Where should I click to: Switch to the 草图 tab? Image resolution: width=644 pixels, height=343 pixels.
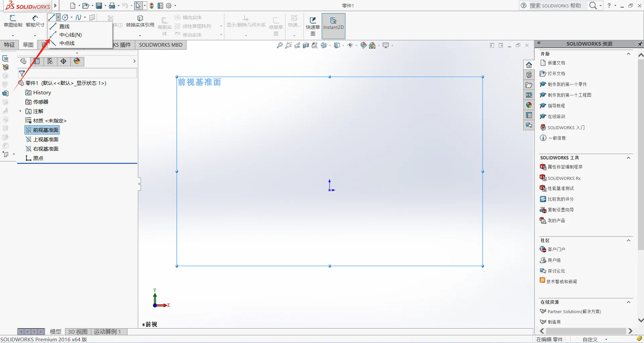(x=28, y=45)
